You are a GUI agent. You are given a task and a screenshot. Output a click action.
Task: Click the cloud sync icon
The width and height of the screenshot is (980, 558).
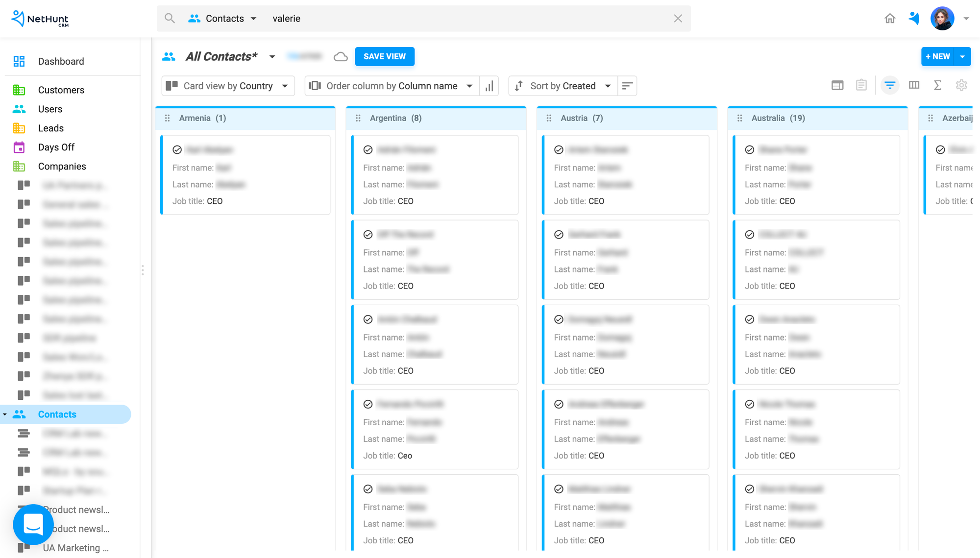coord(341,56)
